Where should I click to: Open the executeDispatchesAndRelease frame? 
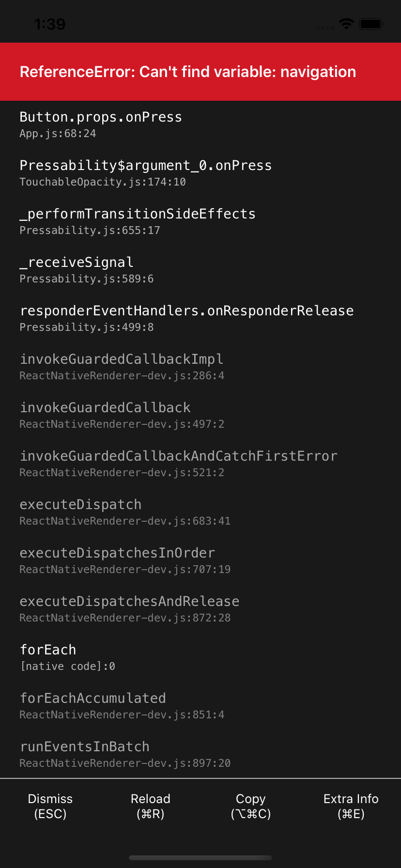click(200, 609)
